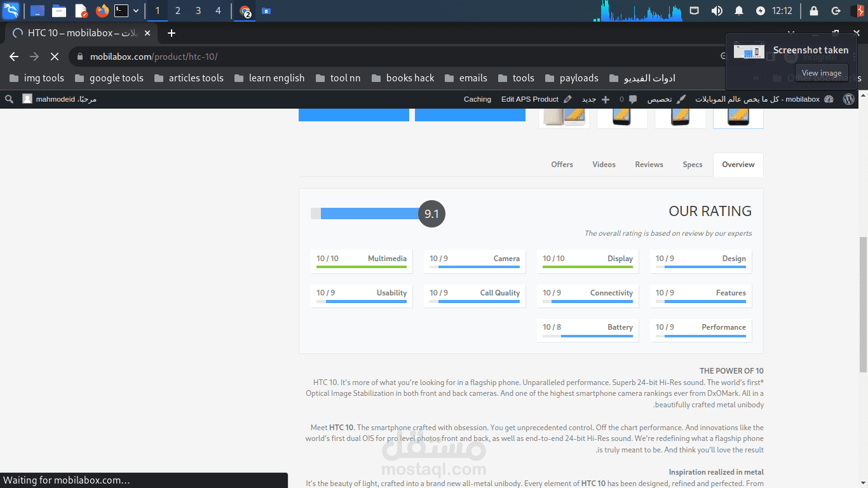The width and height of the screenshot is (868, 488).
Task: Open the payloads bookmark folder
Action: click(x=571, y=78)
